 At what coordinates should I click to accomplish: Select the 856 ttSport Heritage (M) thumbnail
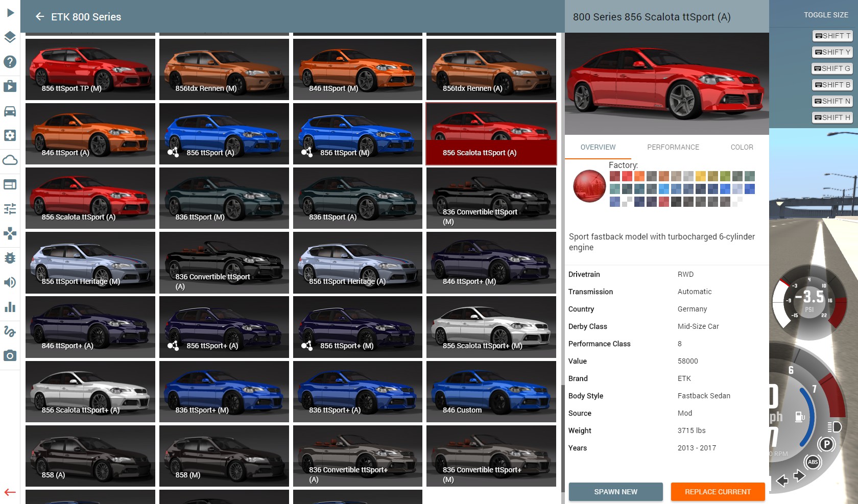90,262
